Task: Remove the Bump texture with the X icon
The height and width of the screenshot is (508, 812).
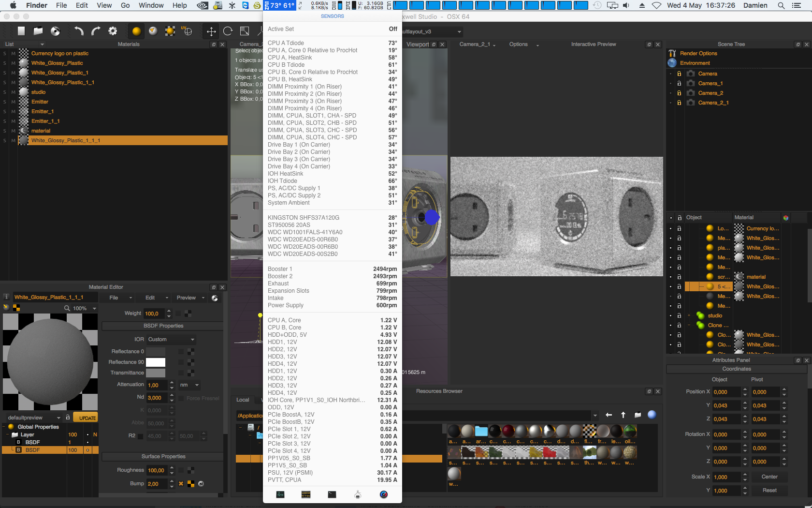Action: (181, 484)
